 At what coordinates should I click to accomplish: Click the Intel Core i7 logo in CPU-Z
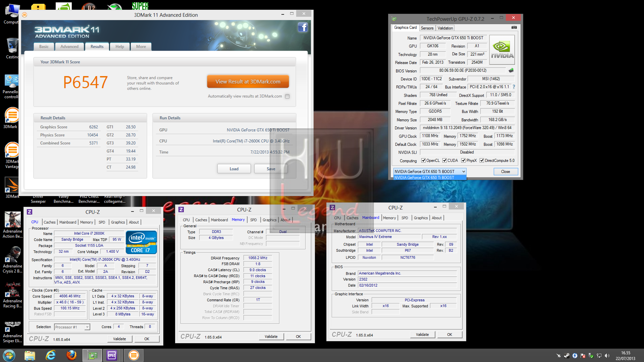(x=141, y=242)
